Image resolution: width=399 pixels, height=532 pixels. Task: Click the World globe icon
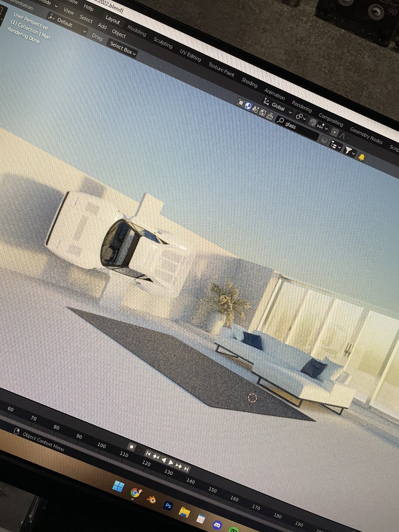point(262,113)
